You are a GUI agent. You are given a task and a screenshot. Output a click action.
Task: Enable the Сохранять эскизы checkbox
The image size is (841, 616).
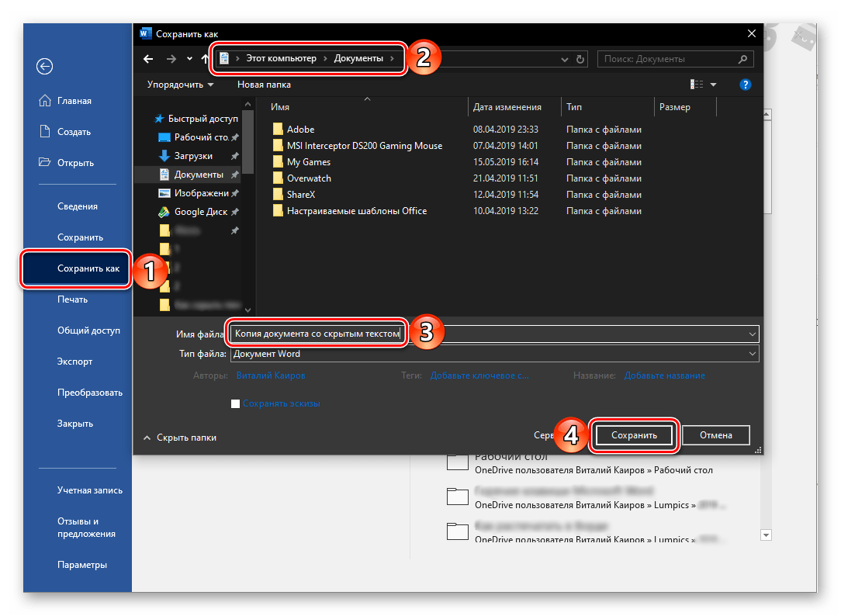point(235,403)
